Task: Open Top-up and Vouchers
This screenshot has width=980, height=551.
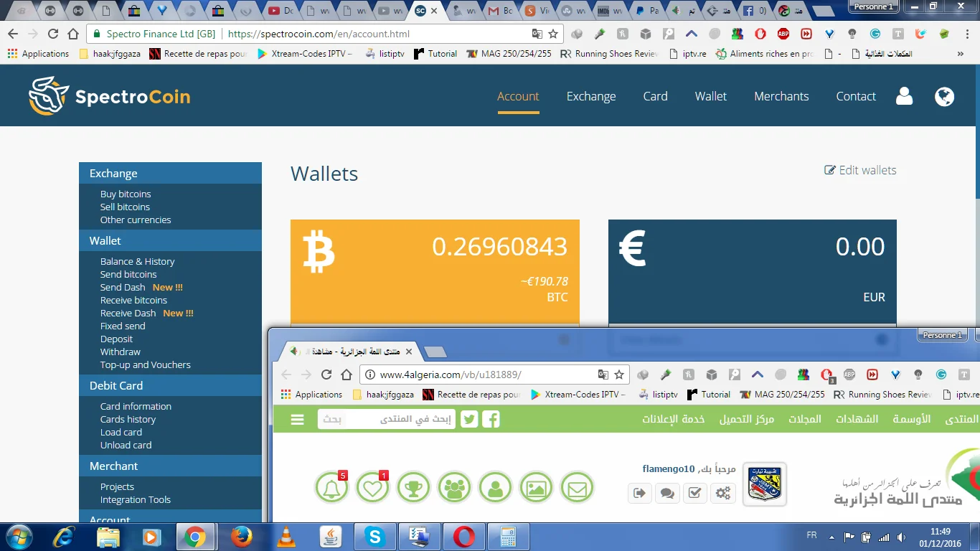Action: [146, 364]
